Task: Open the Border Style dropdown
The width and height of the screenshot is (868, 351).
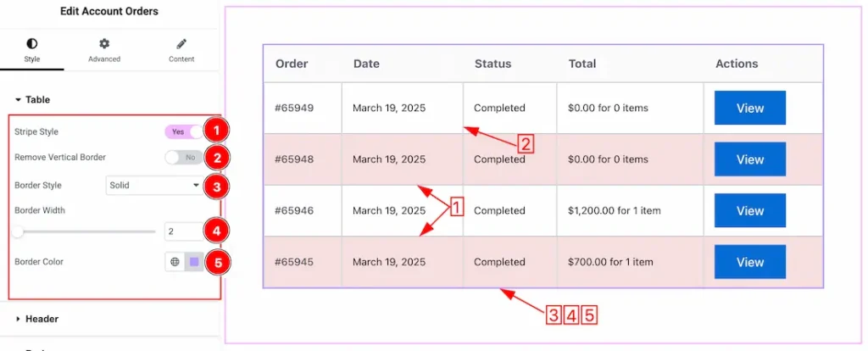Action: point(154,186)
